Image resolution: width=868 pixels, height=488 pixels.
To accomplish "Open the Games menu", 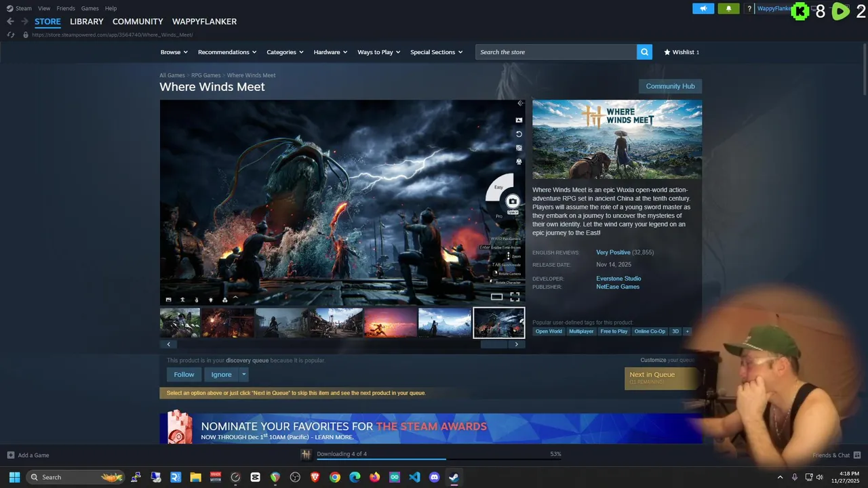I will [x=90, y=8].
